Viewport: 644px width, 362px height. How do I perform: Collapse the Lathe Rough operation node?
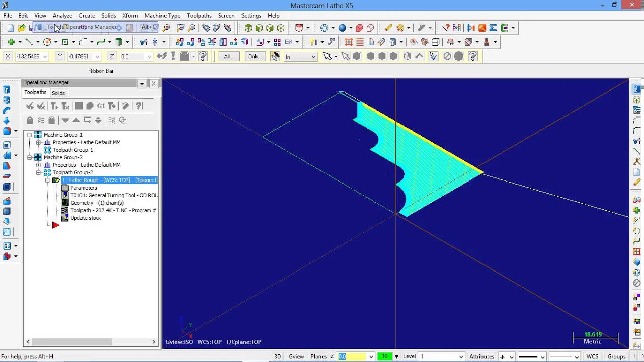[48, 180]
